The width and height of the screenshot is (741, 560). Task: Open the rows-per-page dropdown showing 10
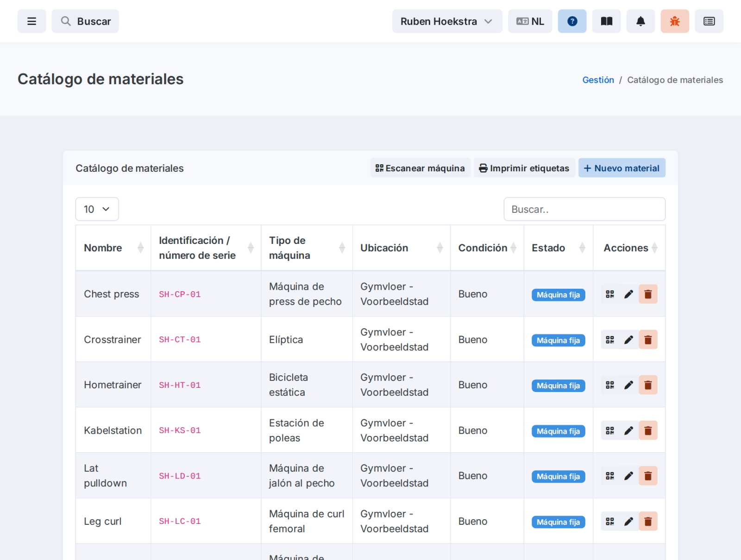(97, 209)
